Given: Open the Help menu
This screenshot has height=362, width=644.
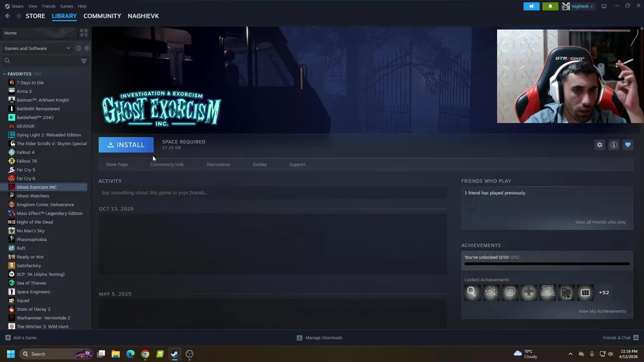Looking at the screenshot, I should point(83,6).
